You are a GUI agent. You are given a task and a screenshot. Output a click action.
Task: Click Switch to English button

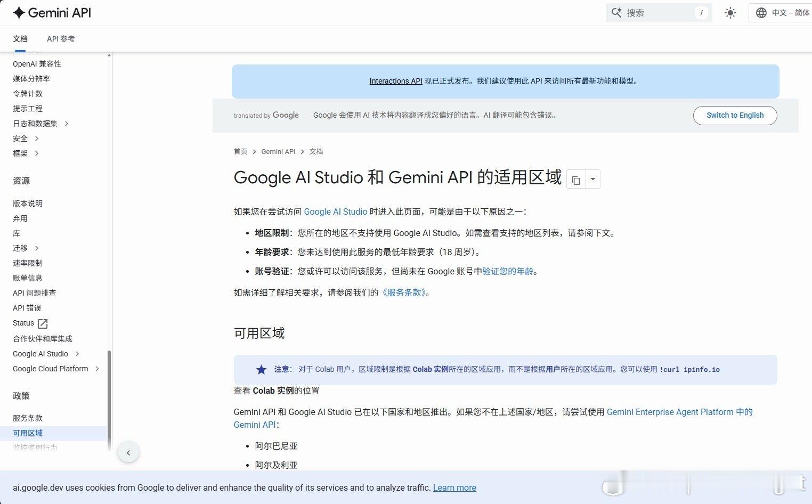point(735,115)
